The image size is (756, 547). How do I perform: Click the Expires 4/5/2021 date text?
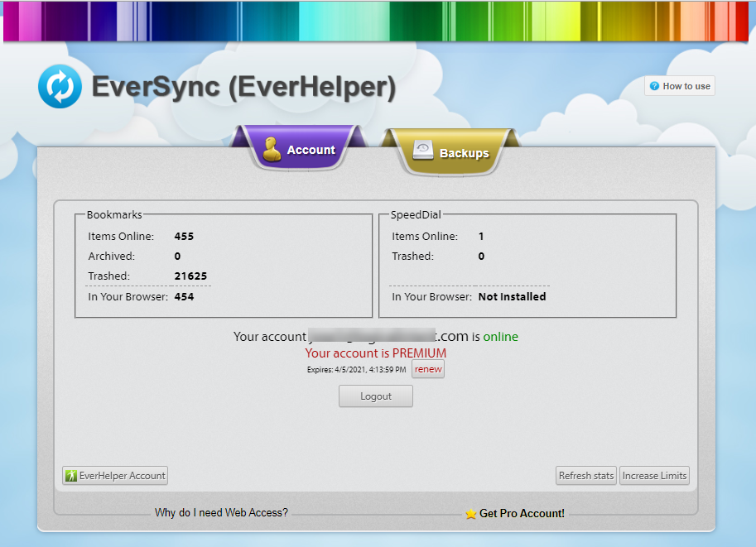[356, 370]
